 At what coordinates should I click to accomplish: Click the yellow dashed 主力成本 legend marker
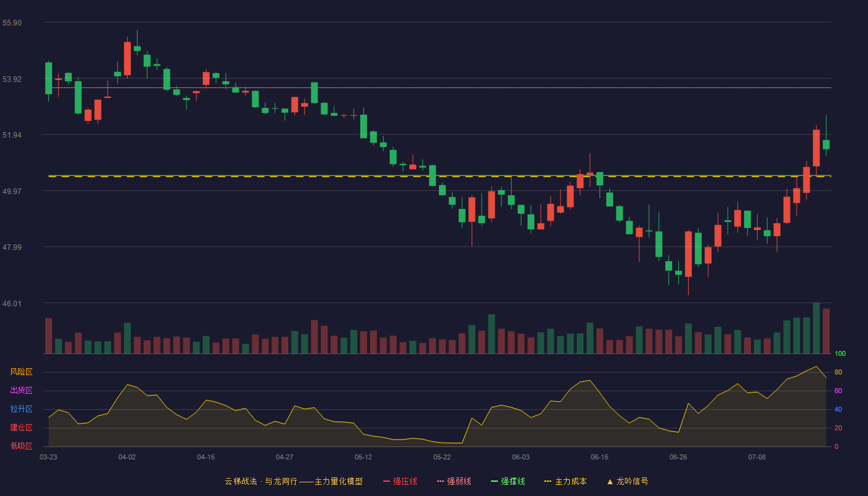click(x=547, y=481)
